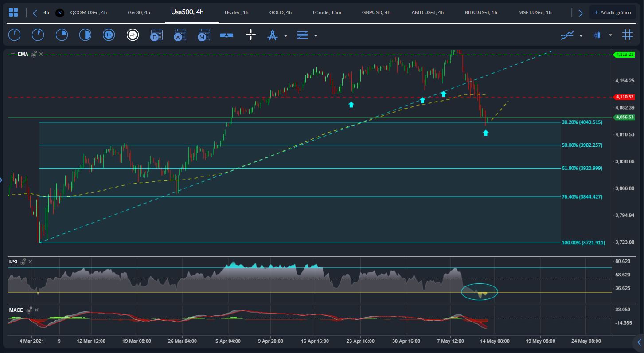The height and width of the screenshot is (353, 644).
Task: Open the chart layout grid menu
Action: 13,12
